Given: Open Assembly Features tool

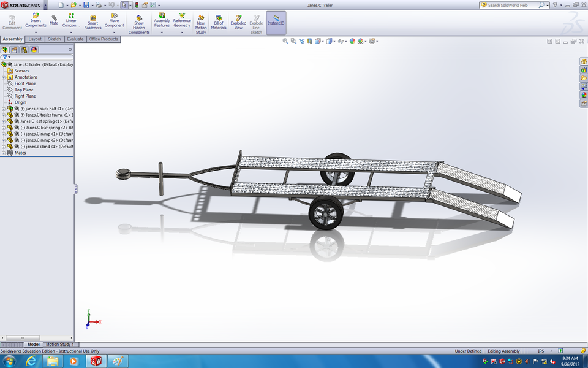Looking at the screenshot, I should (162, 21).
